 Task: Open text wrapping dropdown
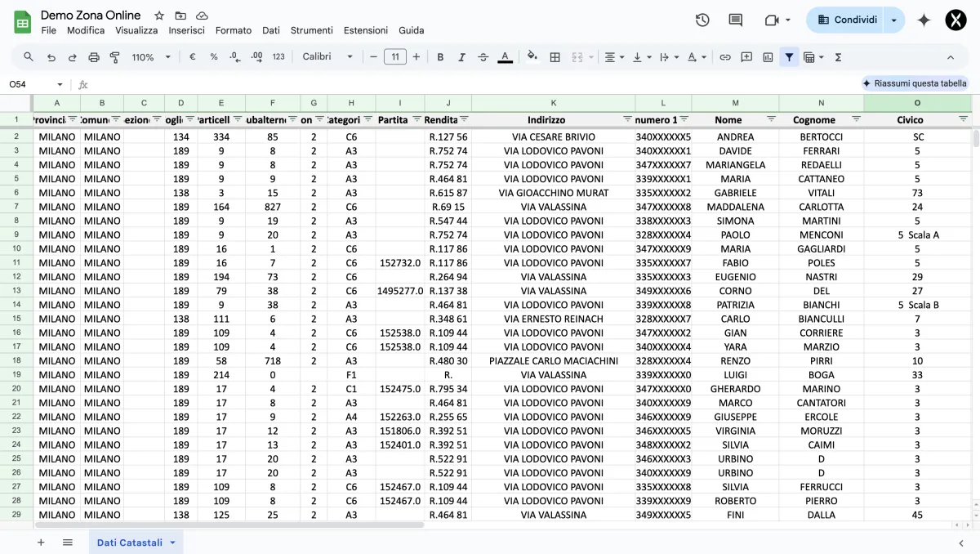[x=668, y=57]
